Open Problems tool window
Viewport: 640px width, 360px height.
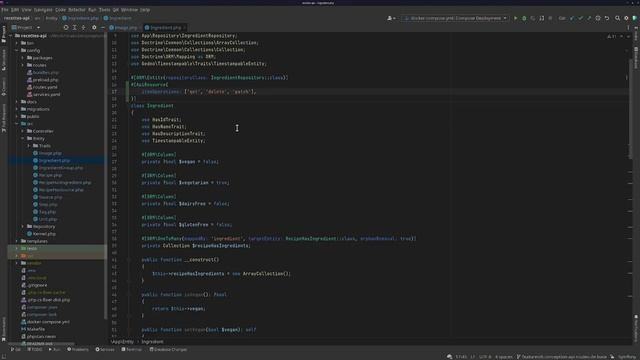[x=78, y=349]
